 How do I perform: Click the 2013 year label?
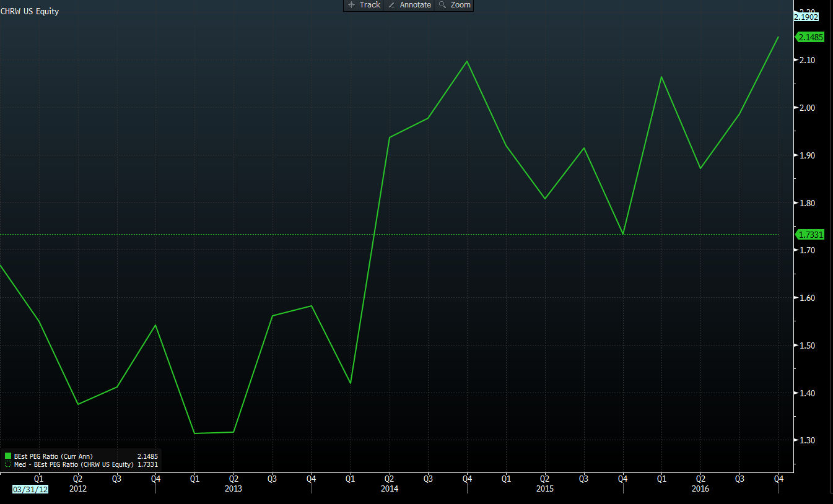tap(233, 489)
